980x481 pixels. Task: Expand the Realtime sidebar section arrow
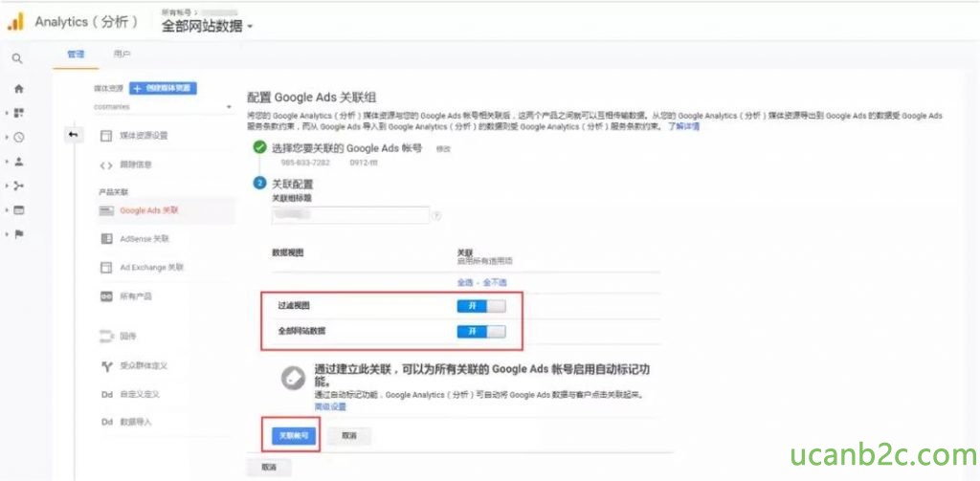coord(7,138)
